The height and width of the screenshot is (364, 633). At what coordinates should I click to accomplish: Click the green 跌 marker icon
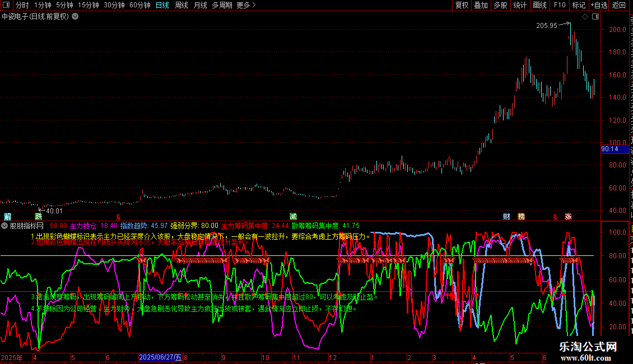(x=38, y=217)
